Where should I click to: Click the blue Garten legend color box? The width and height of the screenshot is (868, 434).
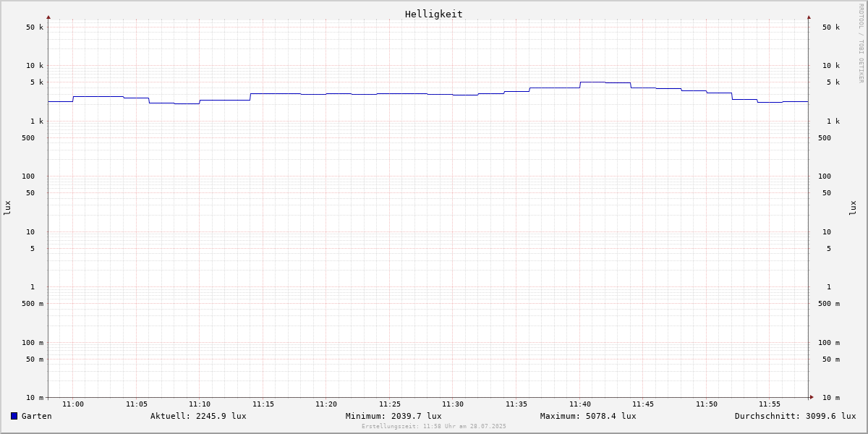pyautogui.click(x=14, y=416)
